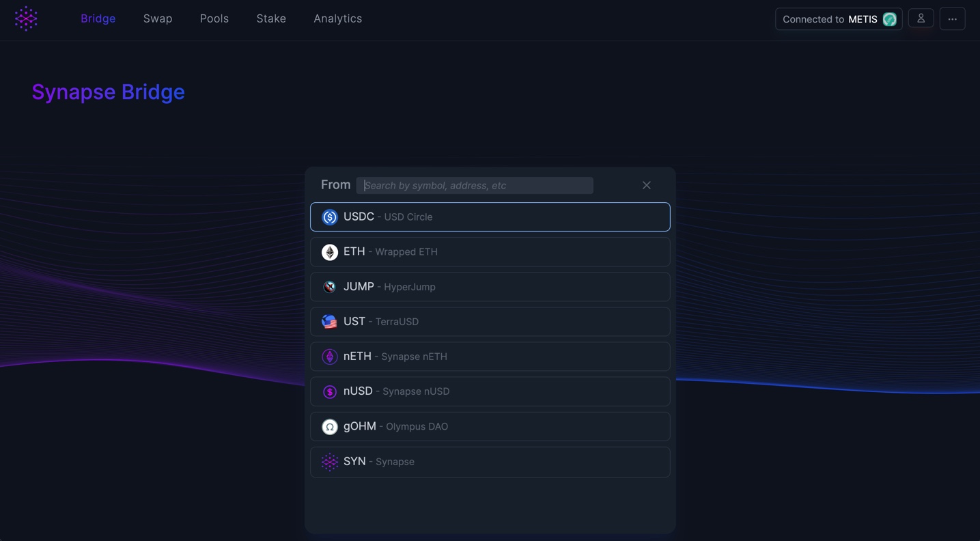Click the 'Synapse Bridge' heading text
The height and width of the screenshot is (541, 980).
(109, 92)
